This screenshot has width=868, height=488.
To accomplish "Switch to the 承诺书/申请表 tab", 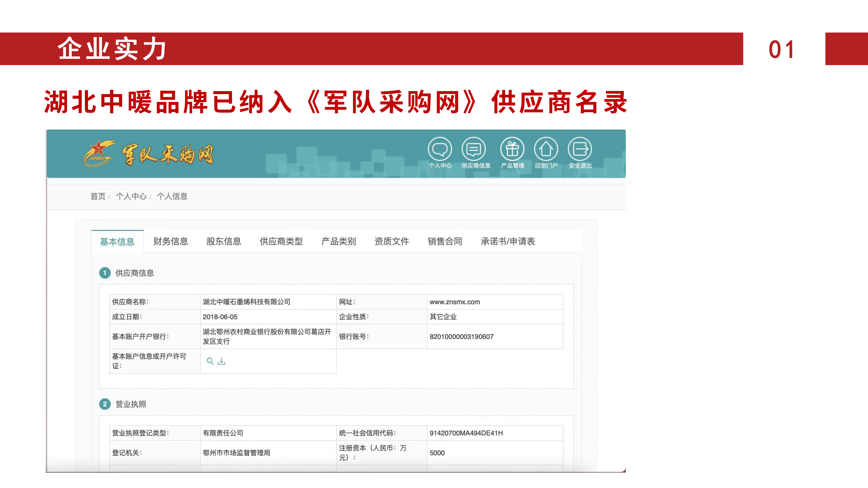I will pyautogui.click(x=508, y=241).
